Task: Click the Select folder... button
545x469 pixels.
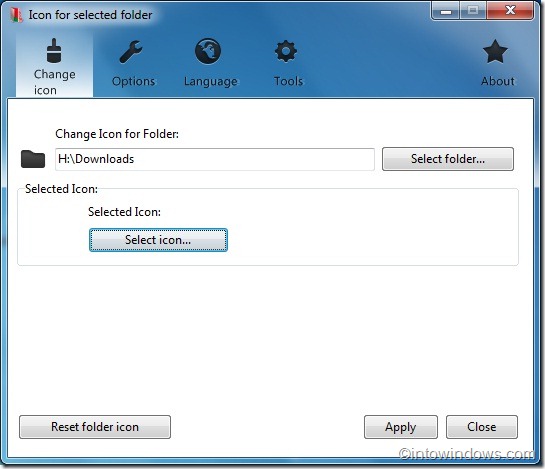Action: (448, 159)
